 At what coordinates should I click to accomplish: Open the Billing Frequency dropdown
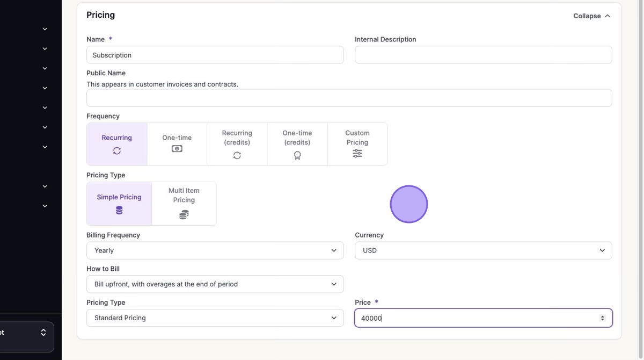click(x=215, y=250)
